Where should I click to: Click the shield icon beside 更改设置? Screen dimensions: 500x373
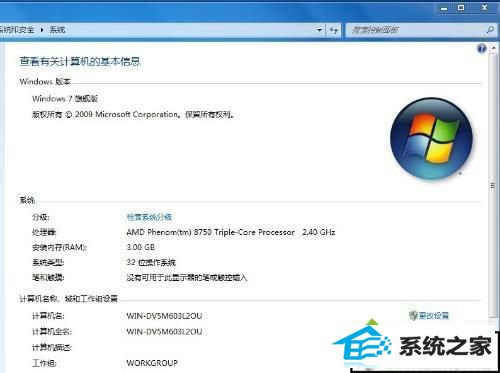pos(413,315)
